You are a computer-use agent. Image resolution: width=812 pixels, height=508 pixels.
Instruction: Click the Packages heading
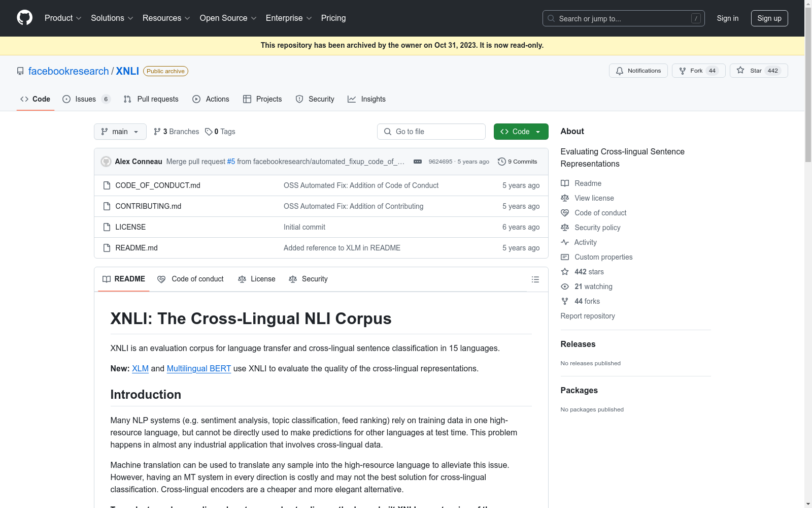[579, 390]
